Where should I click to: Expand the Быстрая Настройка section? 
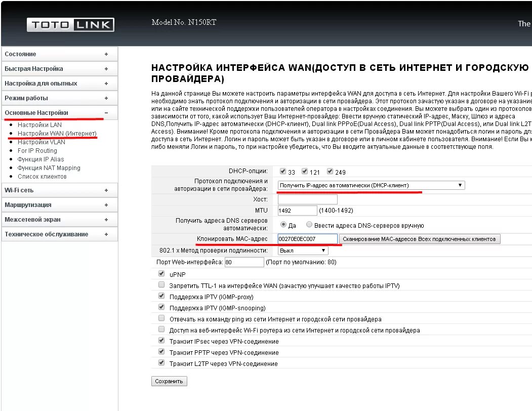point(60,68)
